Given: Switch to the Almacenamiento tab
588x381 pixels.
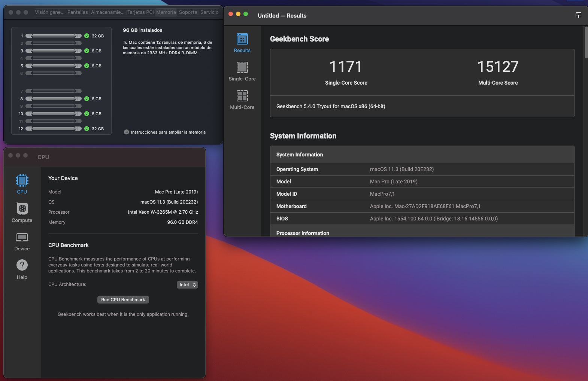Looking at the screenshot, I should (x=107, y=12).
